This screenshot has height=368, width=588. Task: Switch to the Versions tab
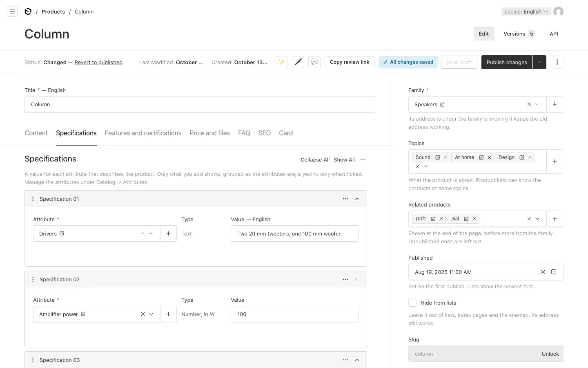click(x=519, y=34)
